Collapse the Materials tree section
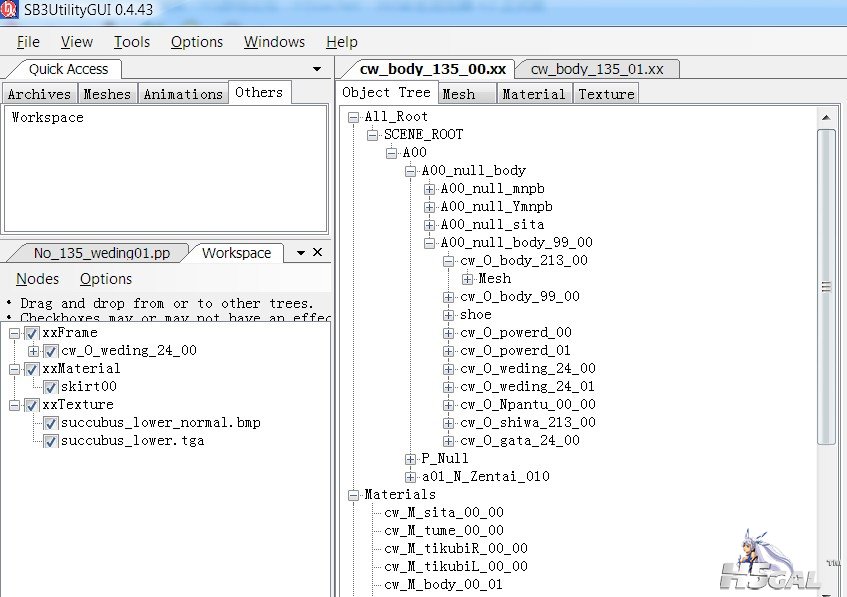The height and width of the screenshot is (597, 847). (354, 495)
